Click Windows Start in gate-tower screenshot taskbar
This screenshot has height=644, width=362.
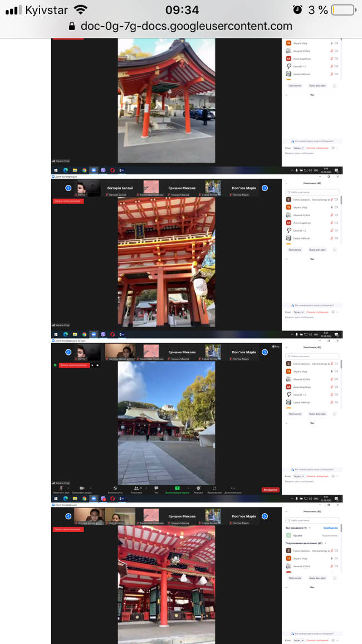pyautogui.click(x=56, y=334)
